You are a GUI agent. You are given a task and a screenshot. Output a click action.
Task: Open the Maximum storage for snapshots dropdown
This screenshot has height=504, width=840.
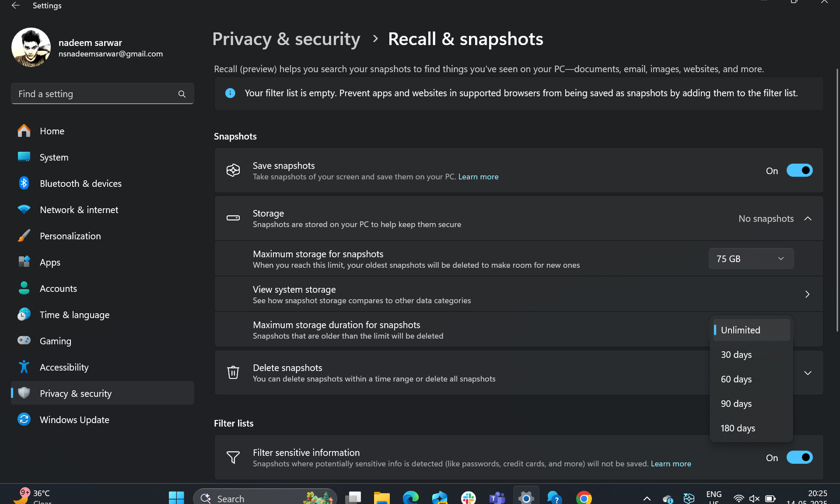pyautogui.click(x=751, y=258)
